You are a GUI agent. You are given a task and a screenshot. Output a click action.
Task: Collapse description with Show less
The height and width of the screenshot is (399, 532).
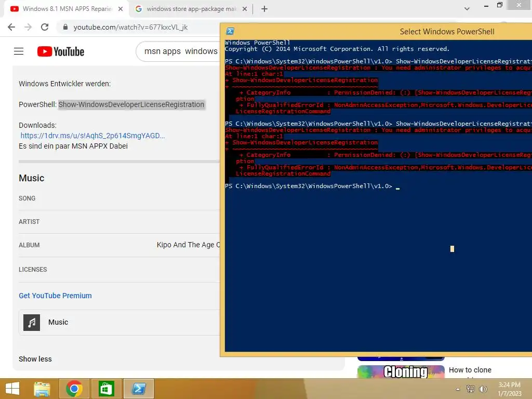[x=35, y=359]
